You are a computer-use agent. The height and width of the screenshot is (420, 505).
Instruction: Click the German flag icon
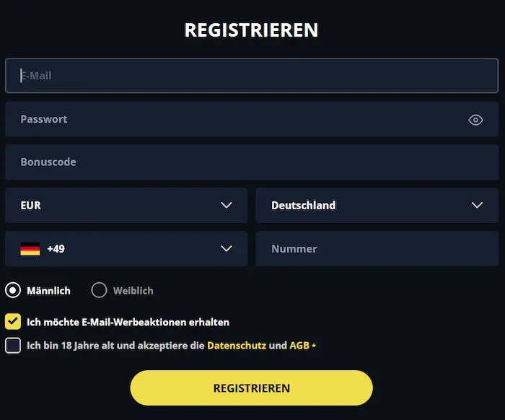coord(30,249)
